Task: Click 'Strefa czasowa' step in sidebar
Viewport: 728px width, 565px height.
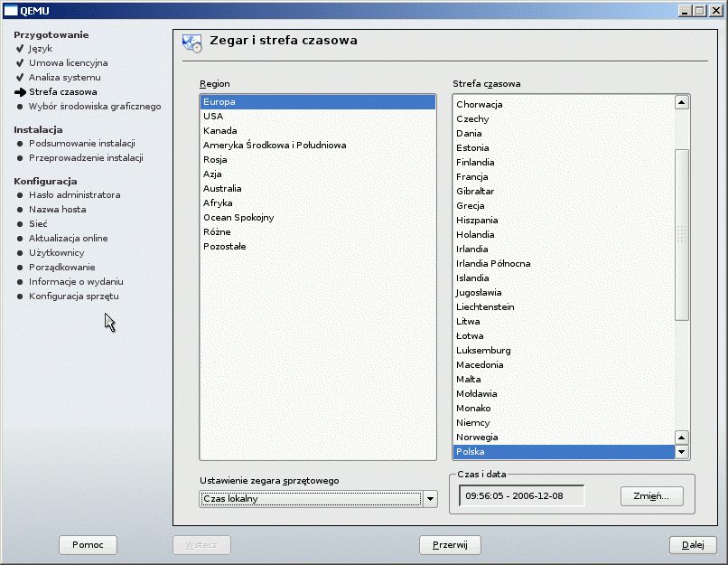Action: [x=62, y=92]
